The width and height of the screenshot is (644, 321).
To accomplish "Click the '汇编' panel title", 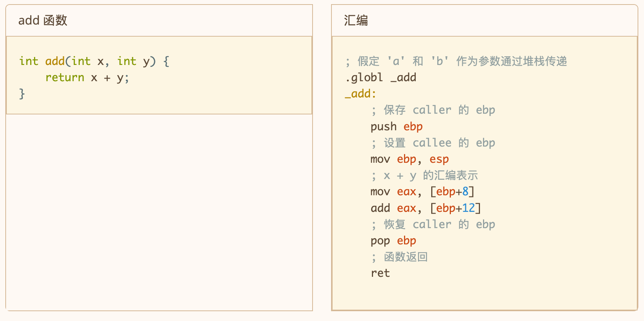I will [356, 20].
